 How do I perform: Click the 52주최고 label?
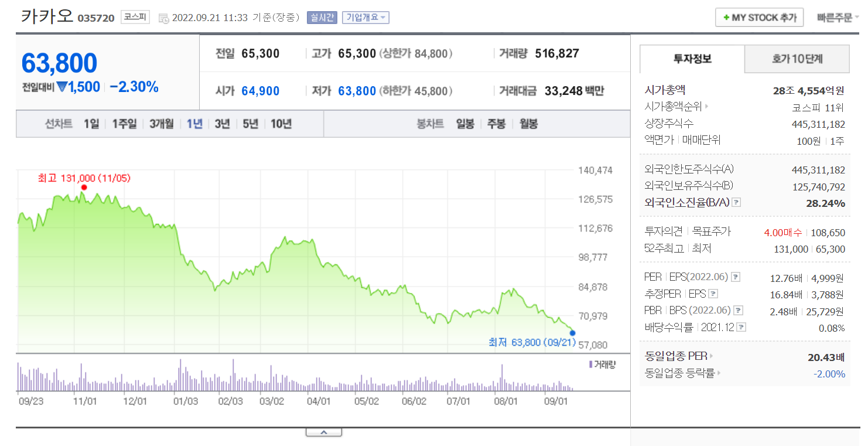pyautogui.click(x=664, y=248)
